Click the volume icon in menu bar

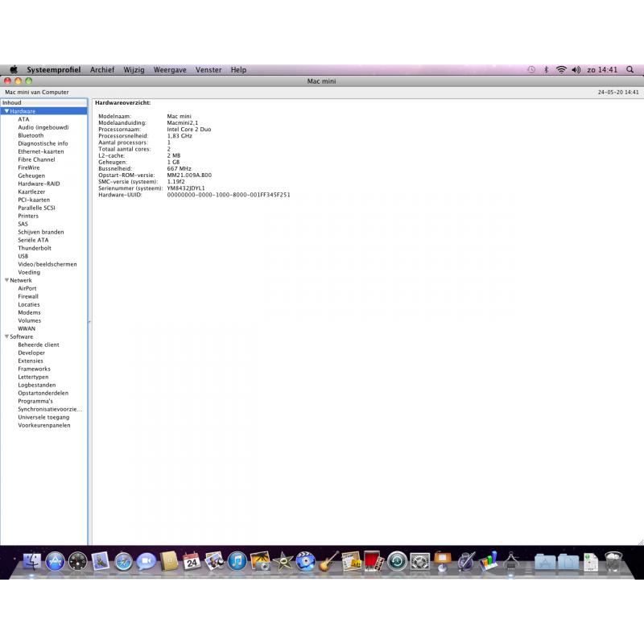(576, 70)
